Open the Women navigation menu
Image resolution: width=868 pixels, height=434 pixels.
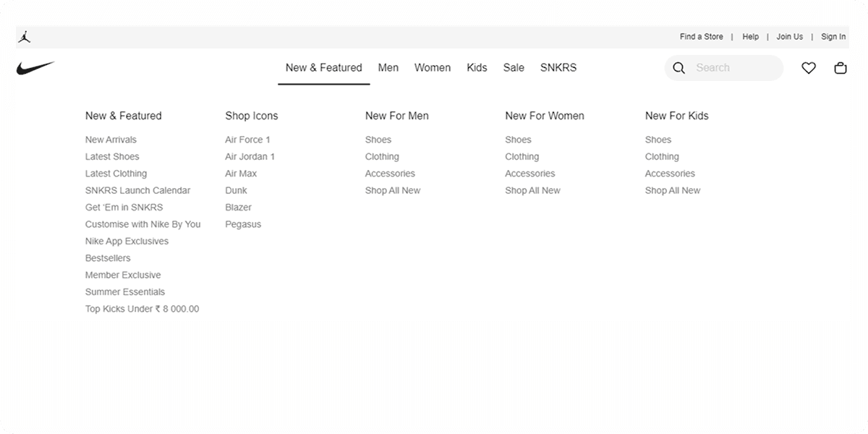(433, 68)
